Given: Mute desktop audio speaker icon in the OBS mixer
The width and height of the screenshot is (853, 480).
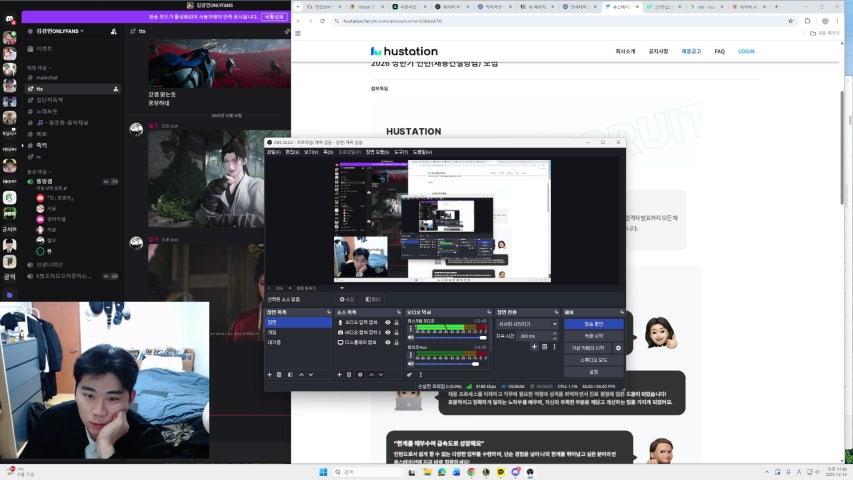Looking at the screenshot, I should [x=411, y=338].
